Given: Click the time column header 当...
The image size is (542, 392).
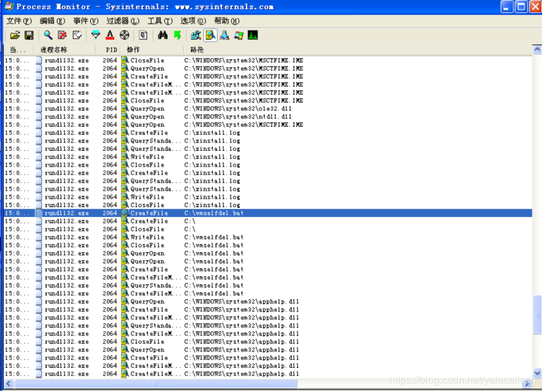Looking at the screenshot, I should click(x=19, y=50).
